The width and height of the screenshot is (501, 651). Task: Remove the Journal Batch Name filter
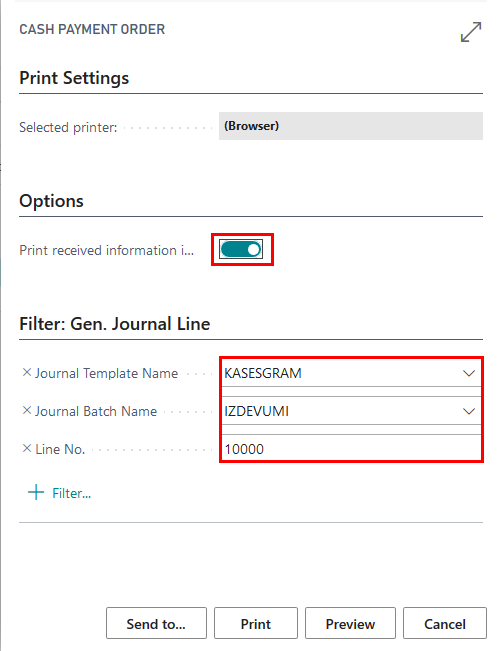tap(27, 410)
